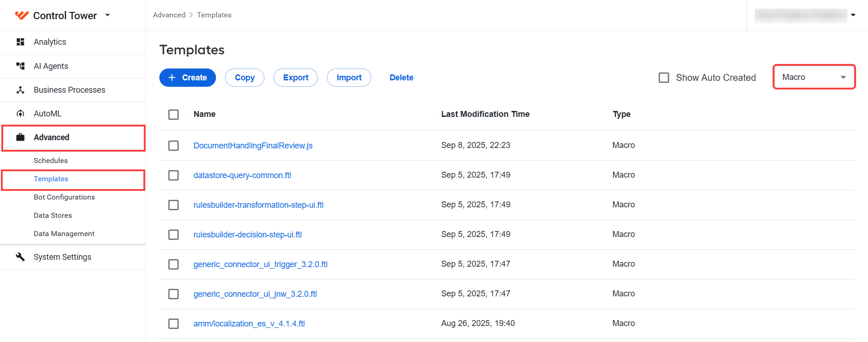Click the Analytics dashboard icon

click(20, 42)
